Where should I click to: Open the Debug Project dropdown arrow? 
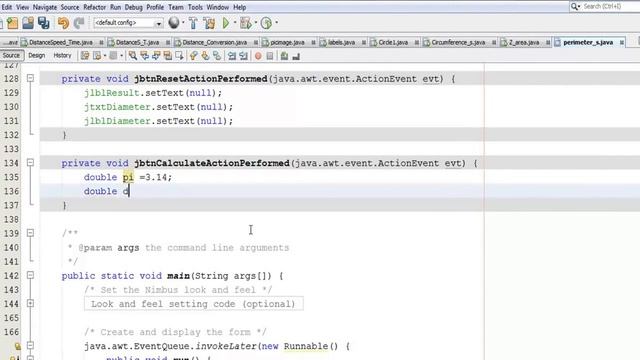[256, 23]
